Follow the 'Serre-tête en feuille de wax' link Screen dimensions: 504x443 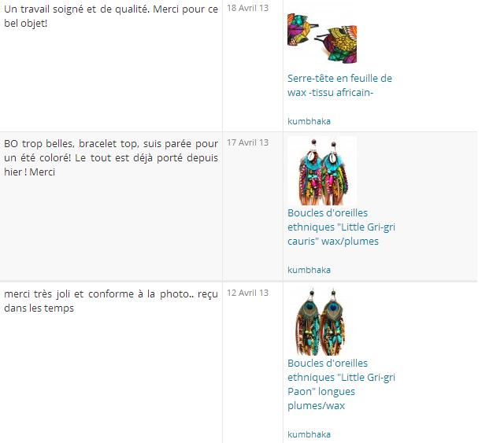(x=339, y=85)
